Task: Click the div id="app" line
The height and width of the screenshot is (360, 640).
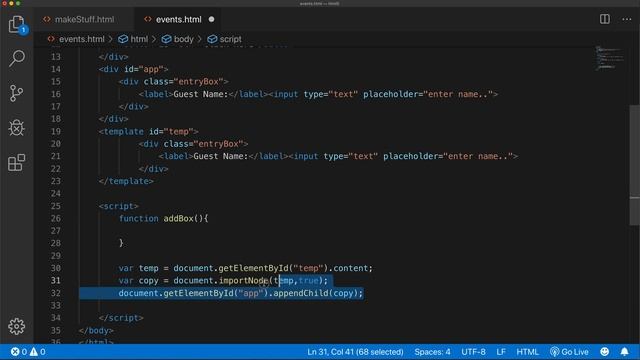Action: pos(133,69)
